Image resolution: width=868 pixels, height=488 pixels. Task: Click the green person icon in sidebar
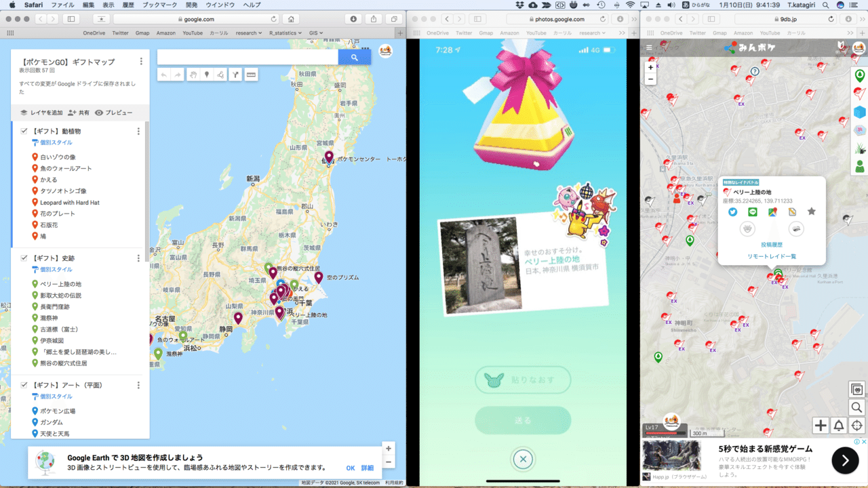click(860, 166)
